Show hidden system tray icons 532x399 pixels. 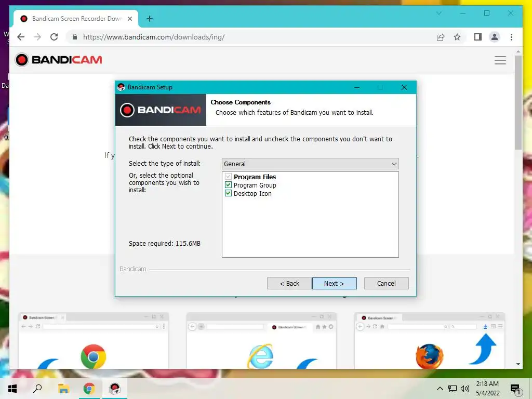pos(440,389)
